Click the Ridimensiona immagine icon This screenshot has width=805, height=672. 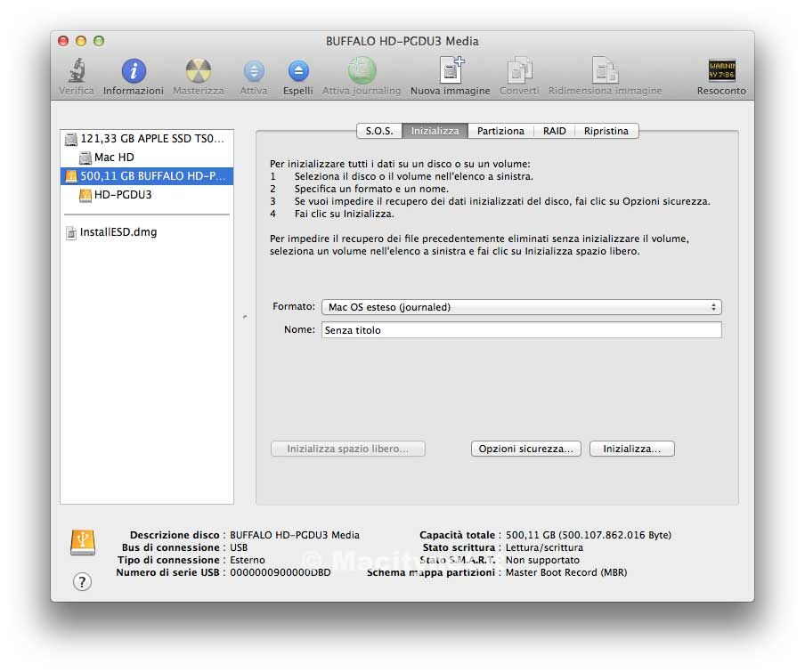(x=606, y=70)
